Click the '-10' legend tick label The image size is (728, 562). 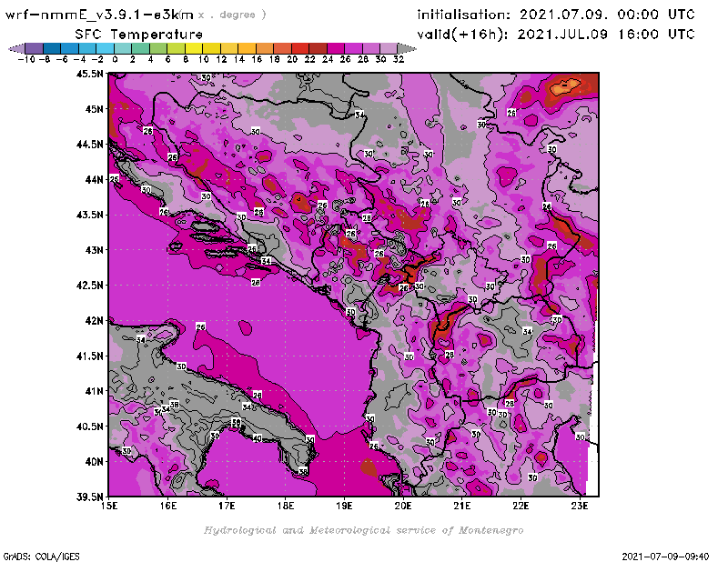25,59
